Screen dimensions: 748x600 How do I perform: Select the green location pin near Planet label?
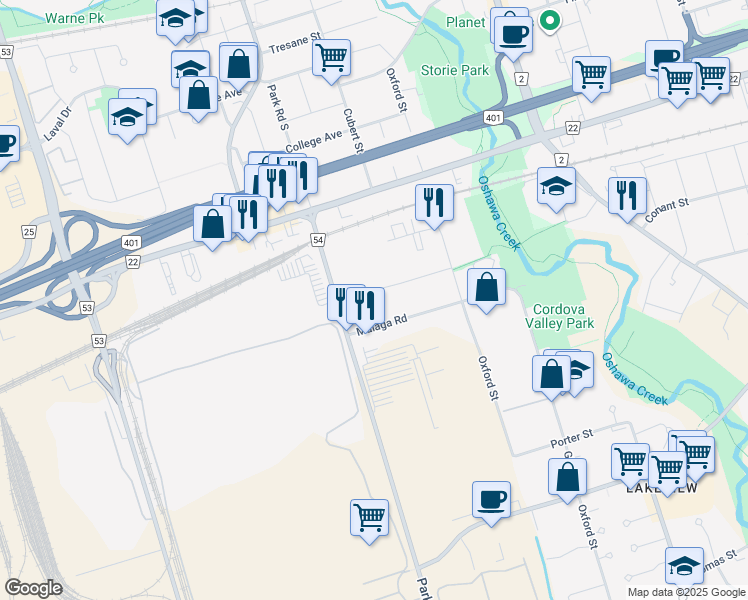pos(550,21)
